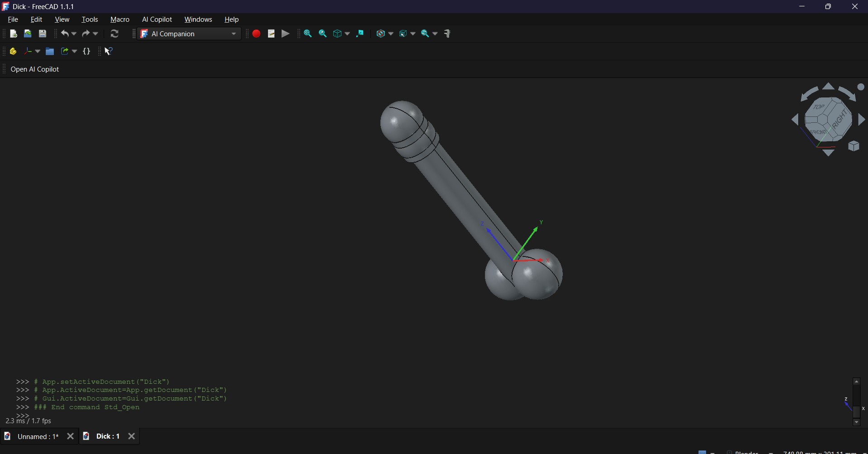Click the yellow Create Part icon
The image size is (868, 454).
point(14,52)
